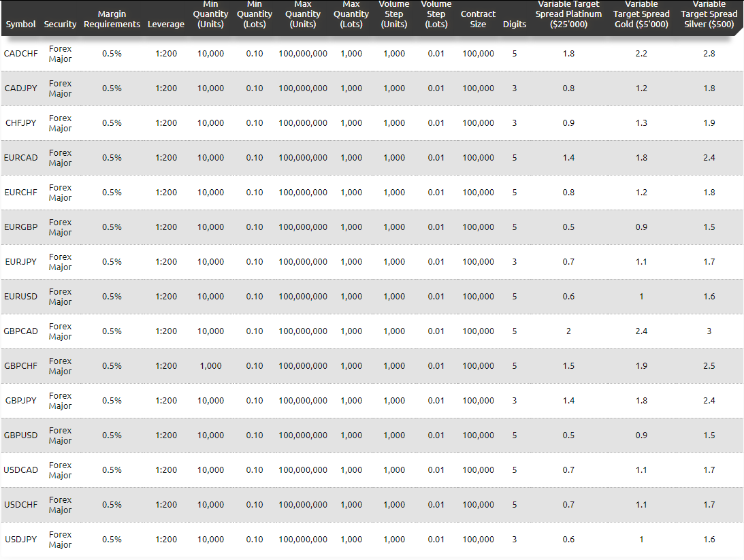The width and height of the screenshot is (744, 560).
Task: Click the Margin Requirements column header
Action: (x=112, y=19)
